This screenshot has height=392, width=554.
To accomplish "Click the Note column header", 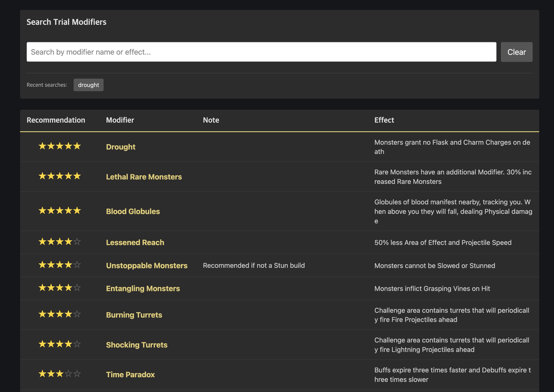I will [x=211, y=120].
